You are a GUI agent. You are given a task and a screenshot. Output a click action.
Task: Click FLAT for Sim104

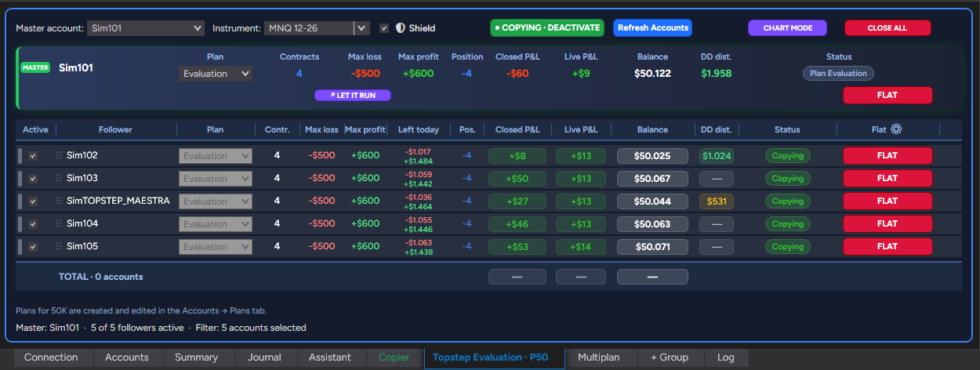point(887,224)
